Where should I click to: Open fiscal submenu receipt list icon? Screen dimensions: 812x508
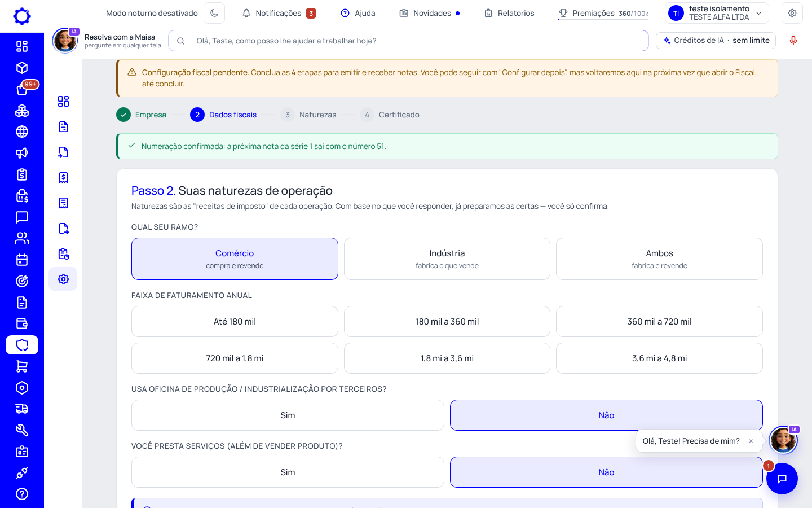(63, 203)
